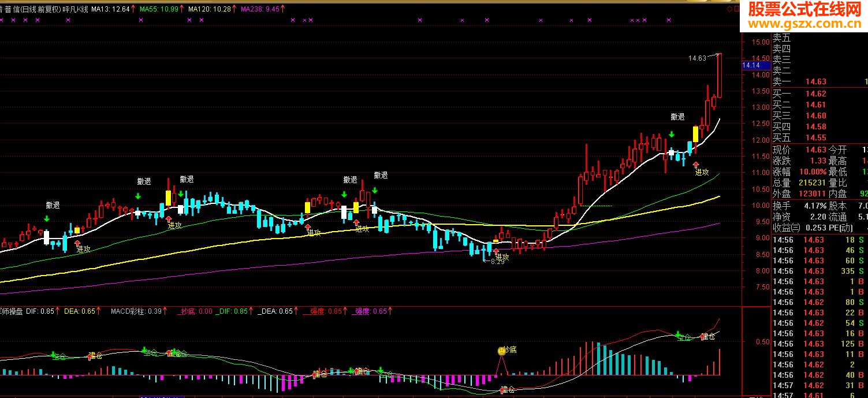Select the 买二 14.61 bid row
This screenshot has width=868, height=398.
pos(820,105)
